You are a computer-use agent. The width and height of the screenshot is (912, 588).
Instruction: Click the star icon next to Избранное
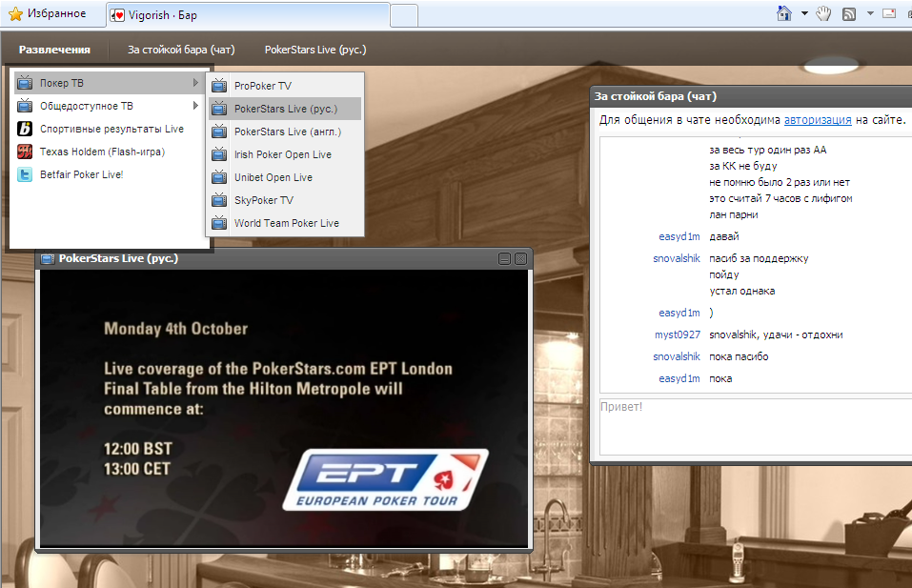(x=15, y=14)
